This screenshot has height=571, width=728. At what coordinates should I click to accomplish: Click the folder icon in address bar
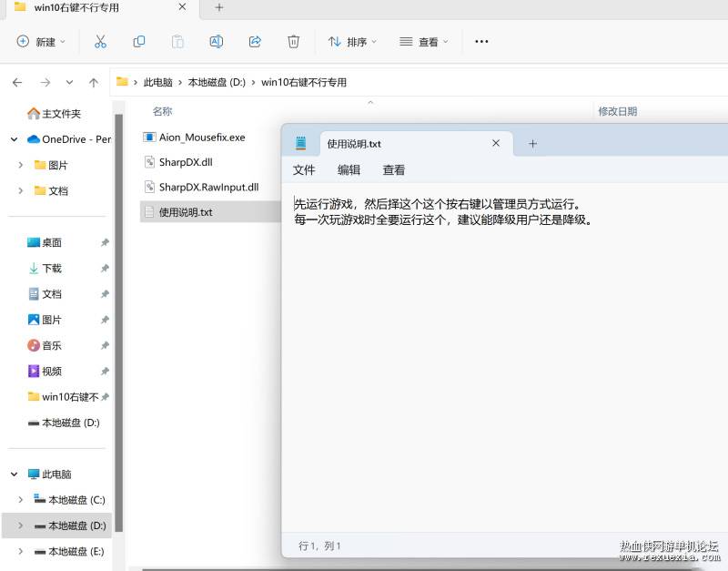122,82
